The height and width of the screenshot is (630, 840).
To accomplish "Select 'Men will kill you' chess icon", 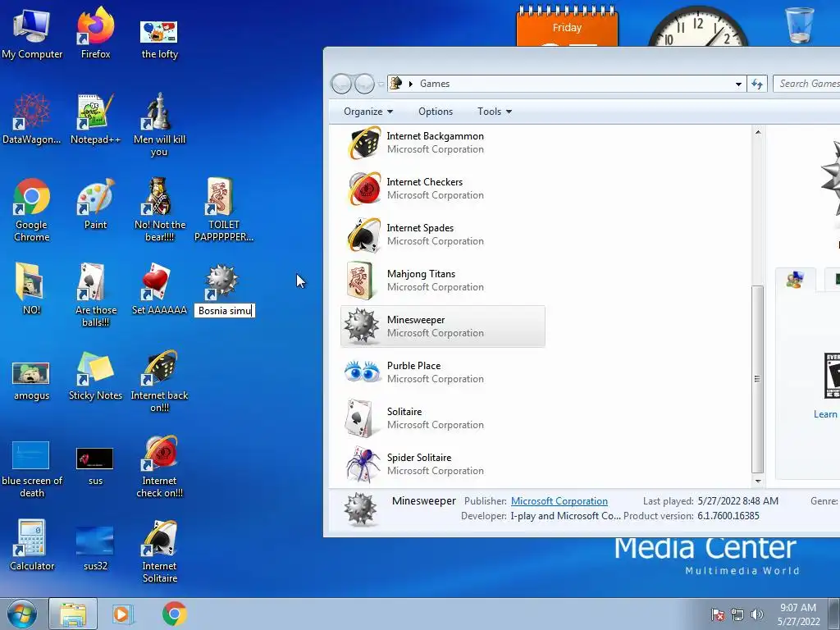I will (159, 125).
